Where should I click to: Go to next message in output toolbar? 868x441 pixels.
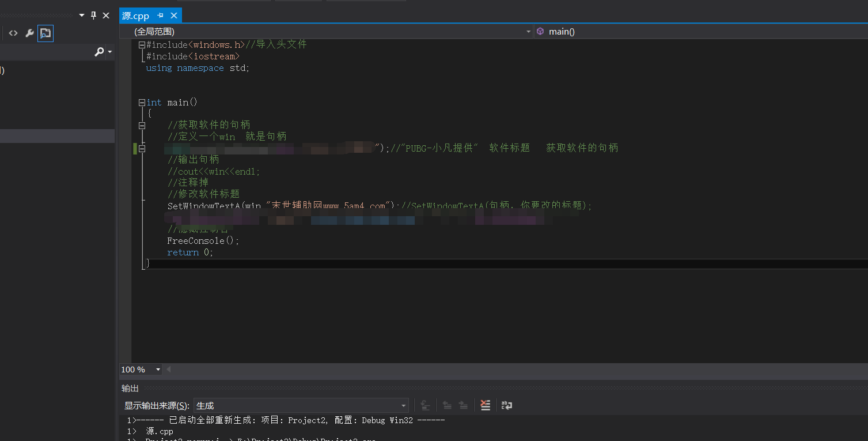463,406
